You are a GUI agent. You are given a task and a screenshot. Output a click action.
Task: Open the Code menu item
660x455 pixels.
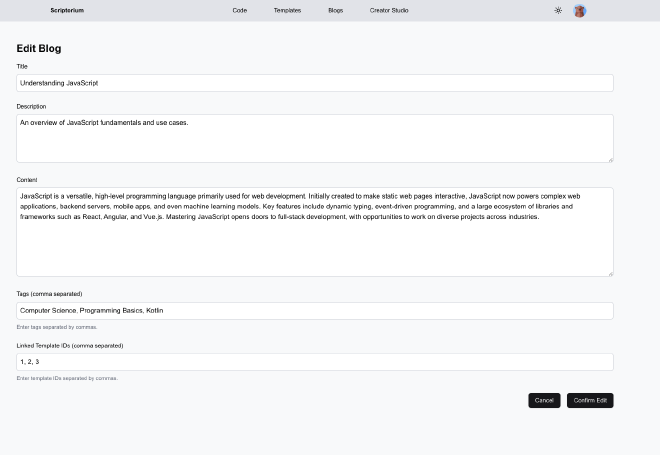[x=240, y=11]
